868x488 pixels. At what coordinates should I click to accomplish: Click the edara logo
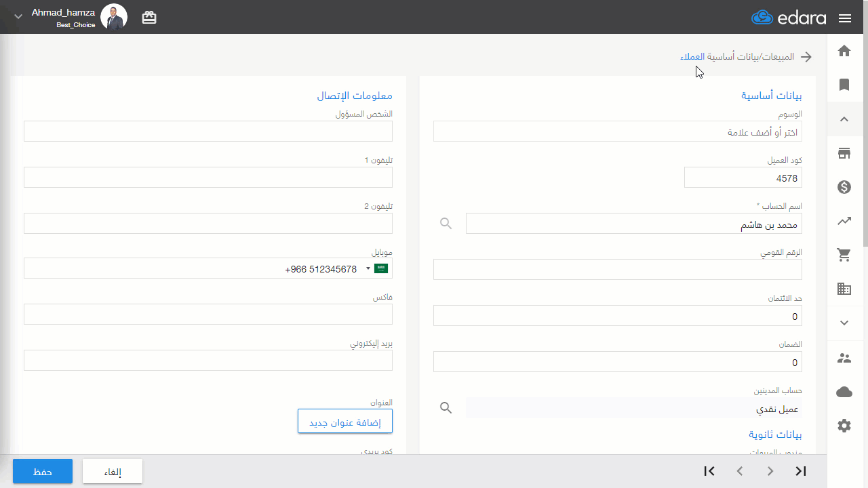(789, 18)
